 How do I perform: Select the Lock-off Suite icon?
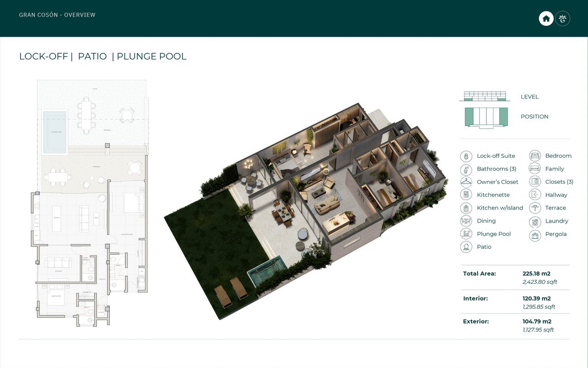coord(466,156)
